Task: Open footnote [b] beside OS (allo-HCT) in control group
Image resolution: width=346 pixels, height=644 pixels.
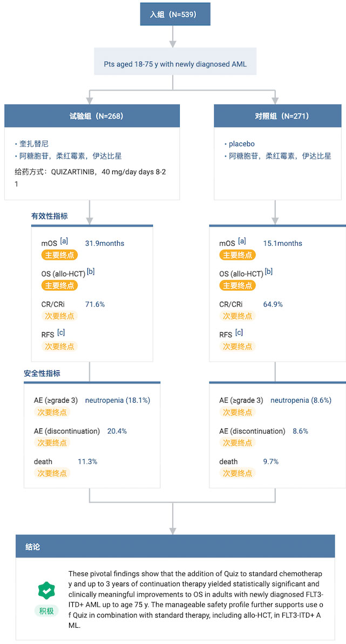Action: [268, 271]
